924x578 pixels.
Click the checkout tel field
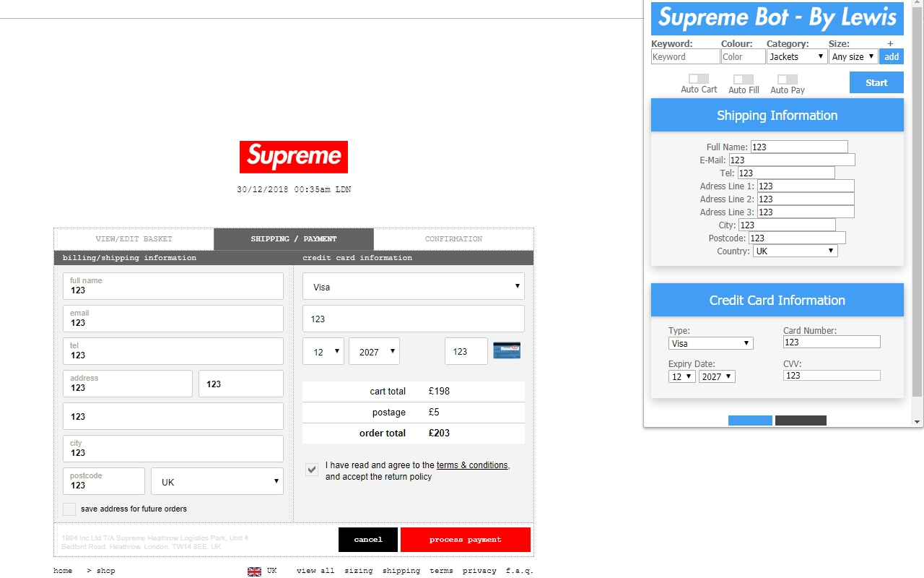[x=173, y=351]
